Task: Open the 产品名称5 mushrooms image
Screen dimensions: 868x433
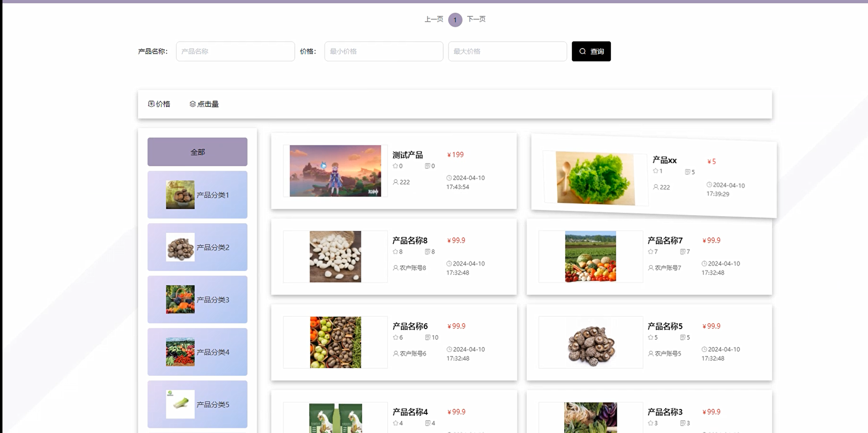Action: [x=590, y=342]
